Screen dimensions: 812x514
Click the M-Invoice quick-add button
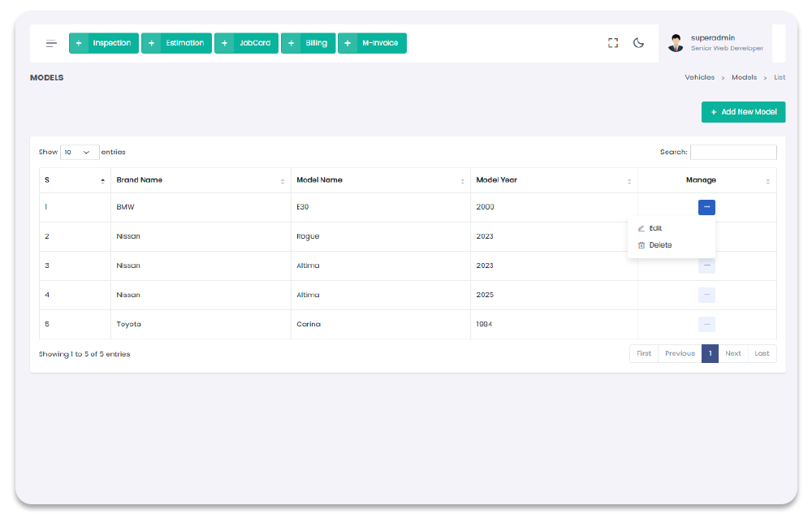click(371, 44)
